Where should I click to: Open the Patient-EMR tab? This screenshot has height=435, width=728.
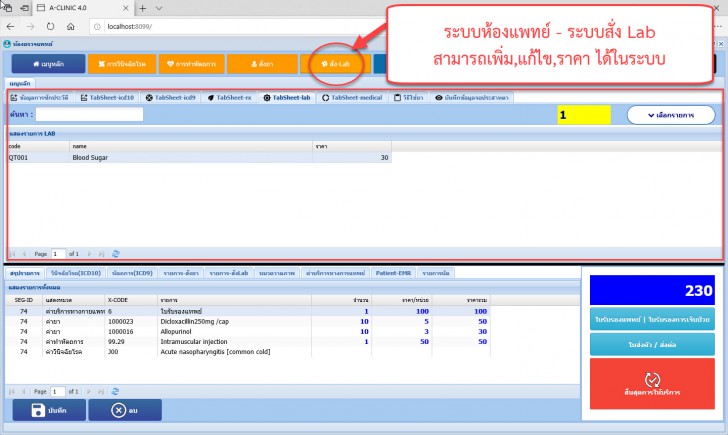click(x=393, y=273)
